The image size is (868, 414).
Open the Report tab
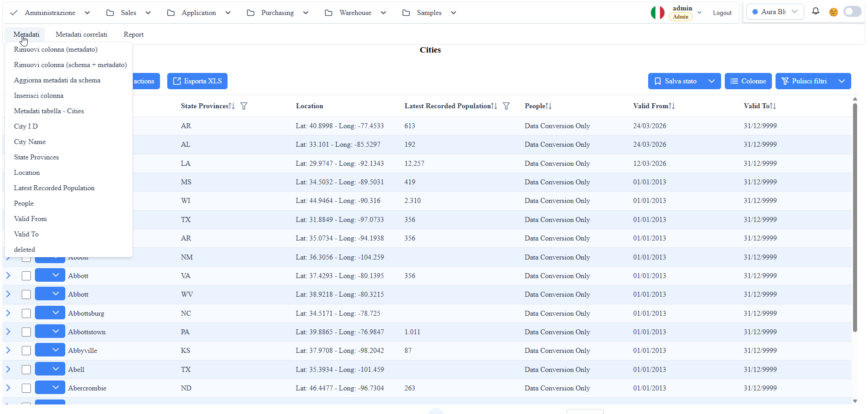pos(134,34)
